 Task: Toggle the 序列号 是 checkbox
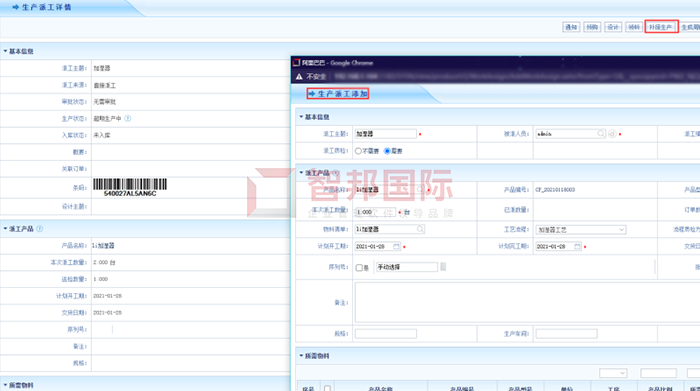(359, 268)
